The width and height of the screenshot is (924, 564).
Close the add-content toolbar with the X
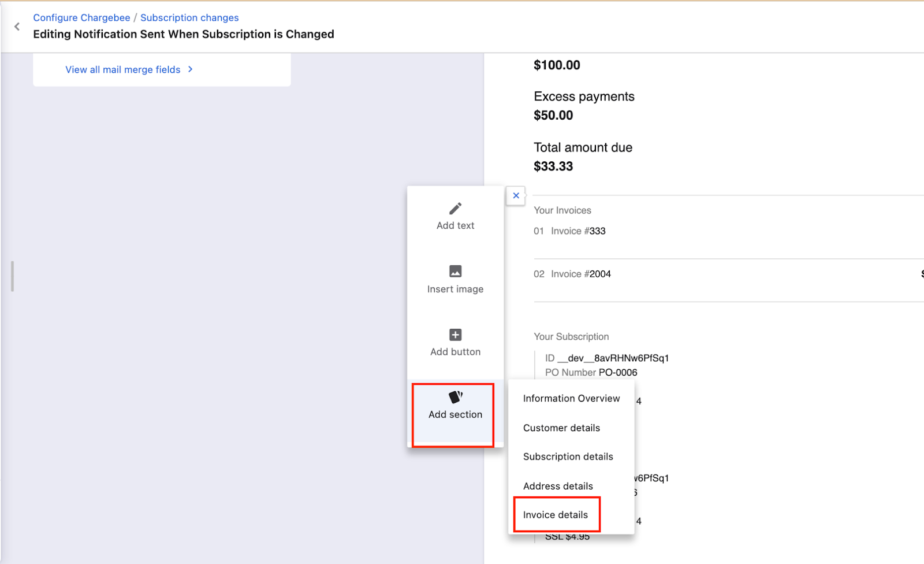516,196
